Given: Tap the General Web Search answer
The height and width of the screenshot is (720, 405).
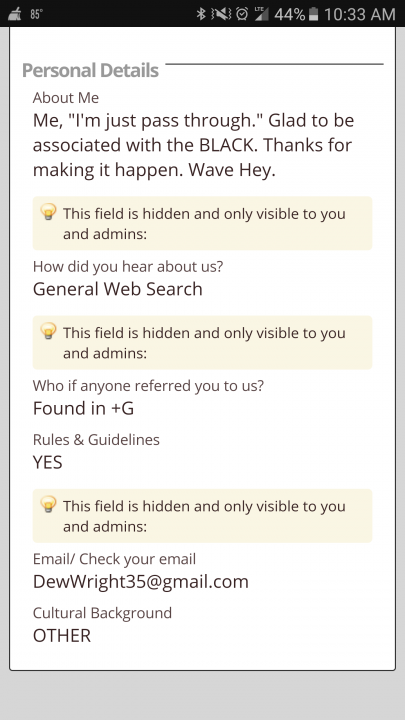Looking at the screenshot, I should point(118,289).
